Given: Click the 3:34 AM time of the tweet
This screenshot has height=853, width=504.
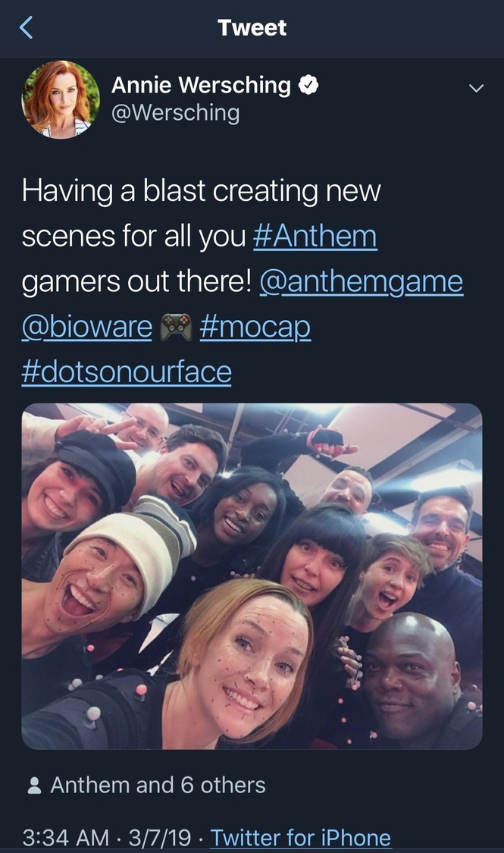Looking at the screenshot, I should pyautogui.click(x=66, y=837).
